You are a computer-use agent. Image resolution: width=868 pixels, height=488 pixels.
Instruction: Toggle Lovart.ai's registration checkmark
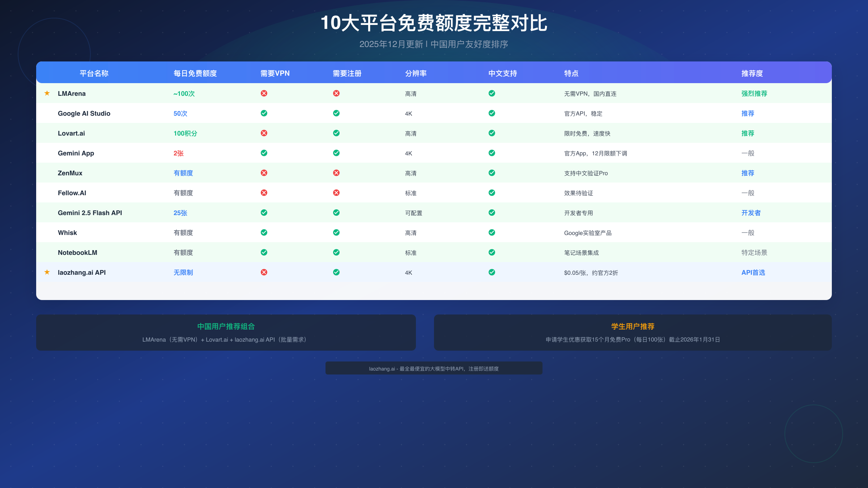336,133
